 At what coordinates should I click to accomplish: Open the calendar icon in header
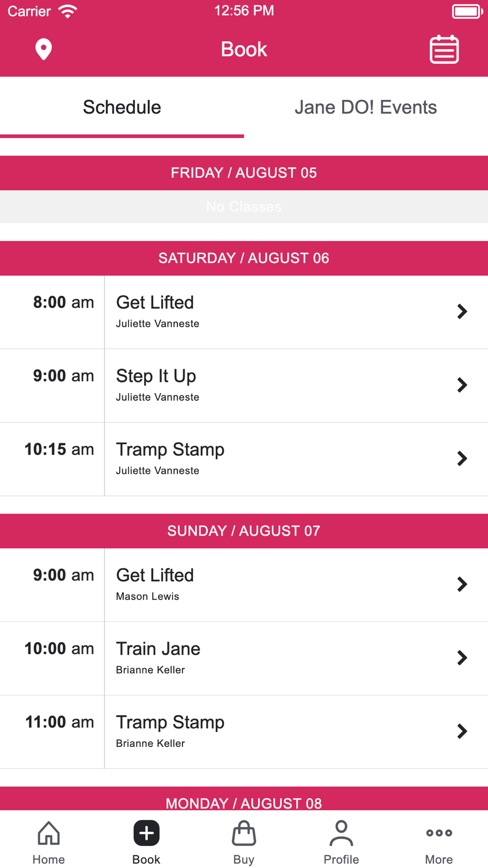pos(444,49)
